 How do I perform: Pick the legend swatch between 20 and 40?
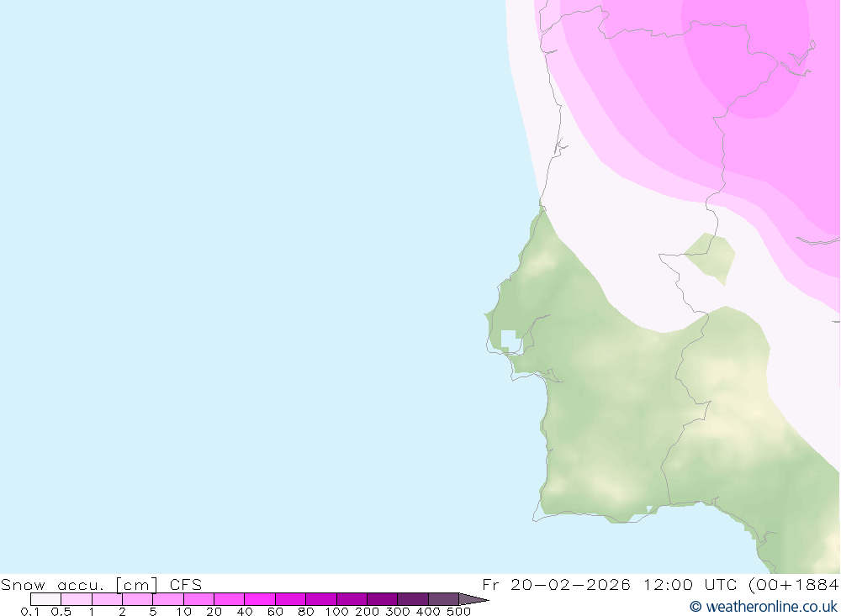click(229, 599)
